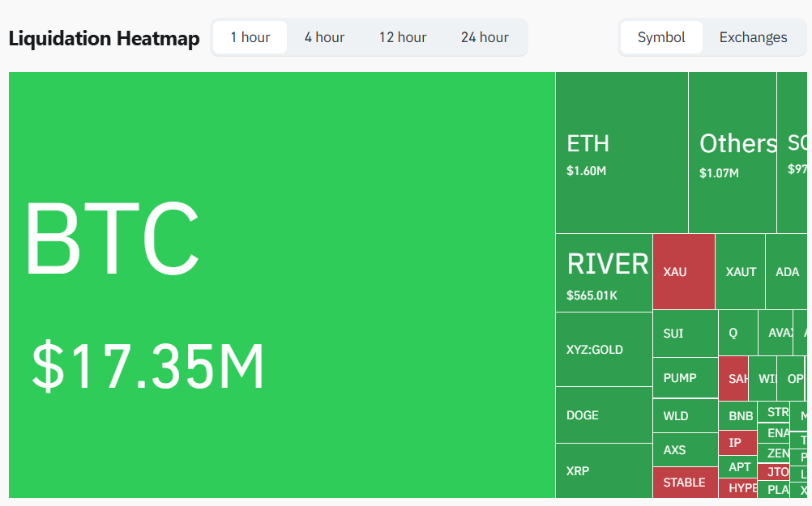812x506 pixels.
Task: Select the 1 hour timeframe tab
Action: tap(250, 37)
